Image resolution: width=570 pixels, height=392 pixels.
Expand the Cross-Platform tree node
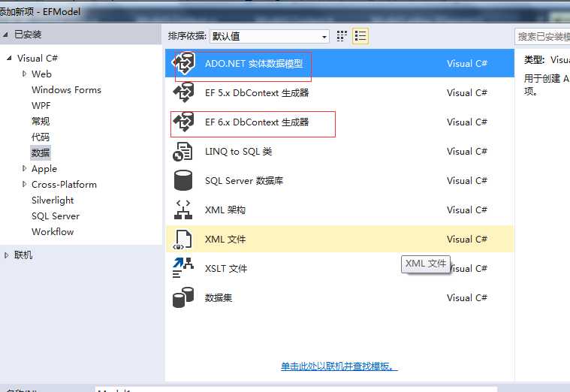click(x=24, y=184)
